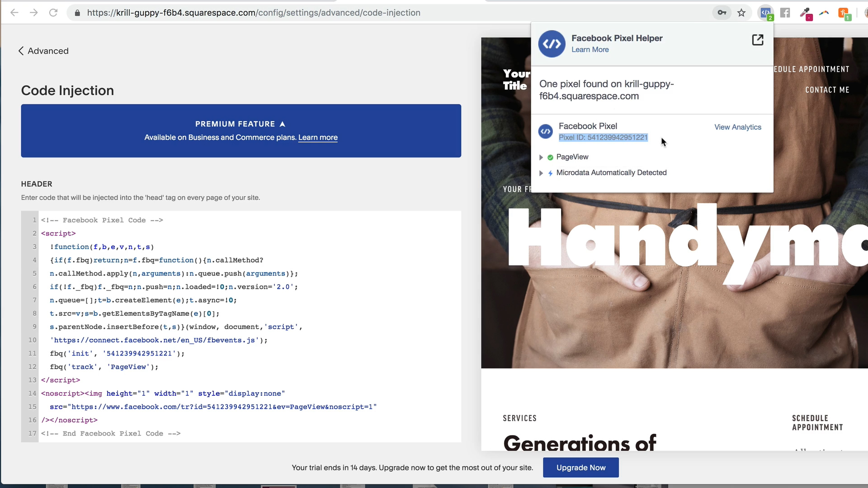Viewport: 868px width, 488px height.
Task: Open the saved passwords key icon
Action: click(722, 13)
